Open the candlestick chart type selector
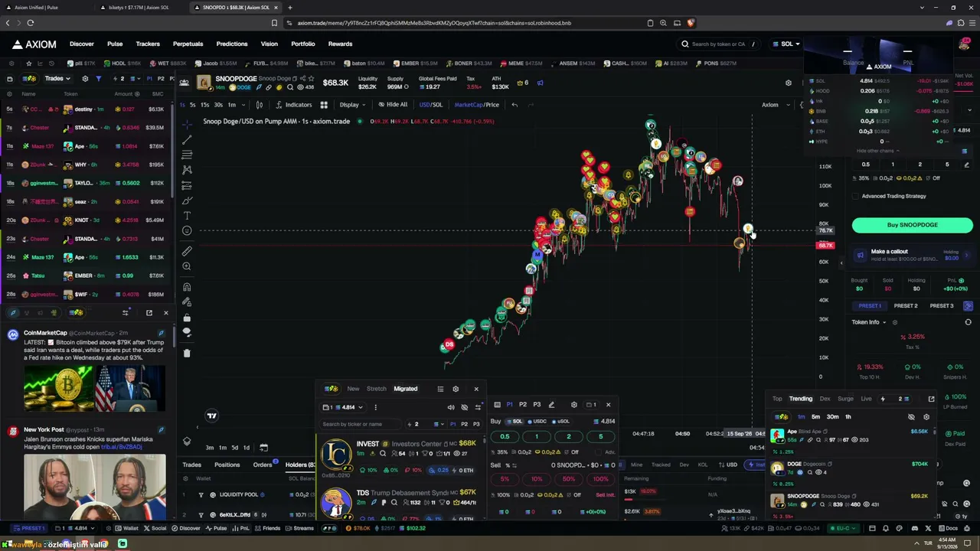Screen dimensions: 980x551 pyautogui.click(x=260, y=105)
